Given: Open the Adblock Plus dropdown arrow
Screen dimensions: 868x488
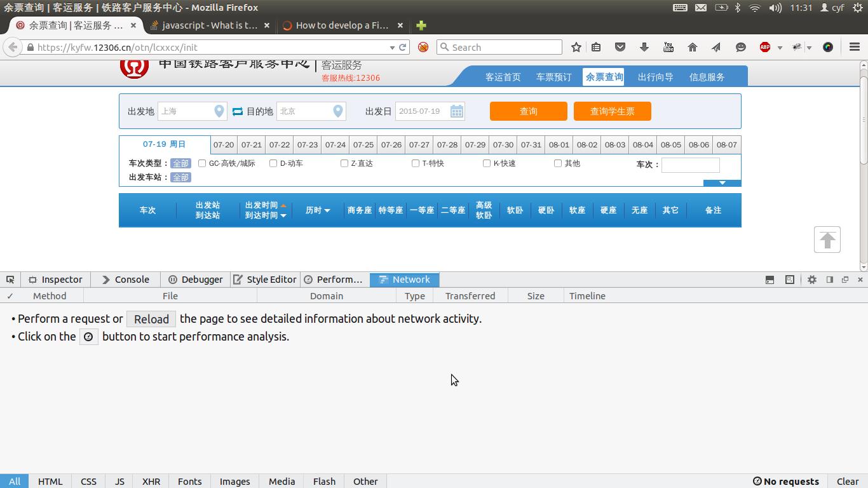Looking at the screenshot, I should pyautogui.click(x=780, y=48).
